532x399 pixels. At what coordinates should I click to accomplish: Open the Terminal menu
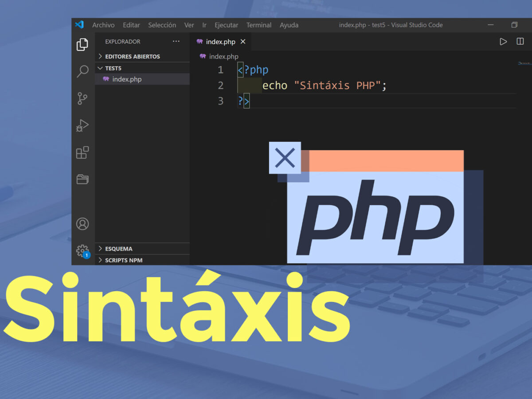pos(259,25)
